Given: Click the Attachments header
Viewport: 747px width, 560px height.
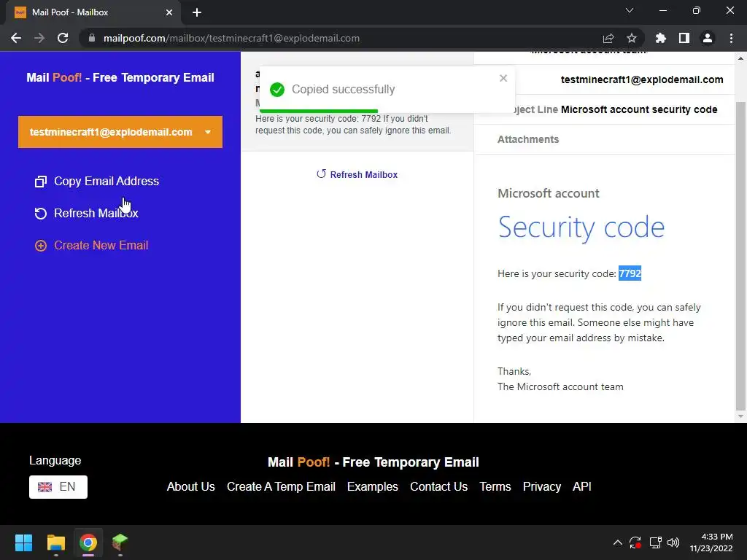Looking at the screenshot, I should click(x=528, y=139).
